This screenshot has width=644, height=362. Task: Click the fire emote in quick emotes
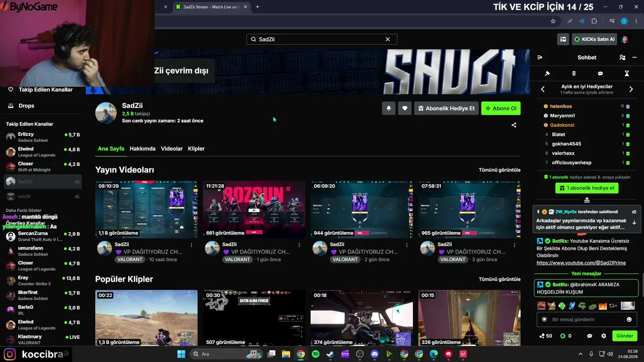point(602,306)
